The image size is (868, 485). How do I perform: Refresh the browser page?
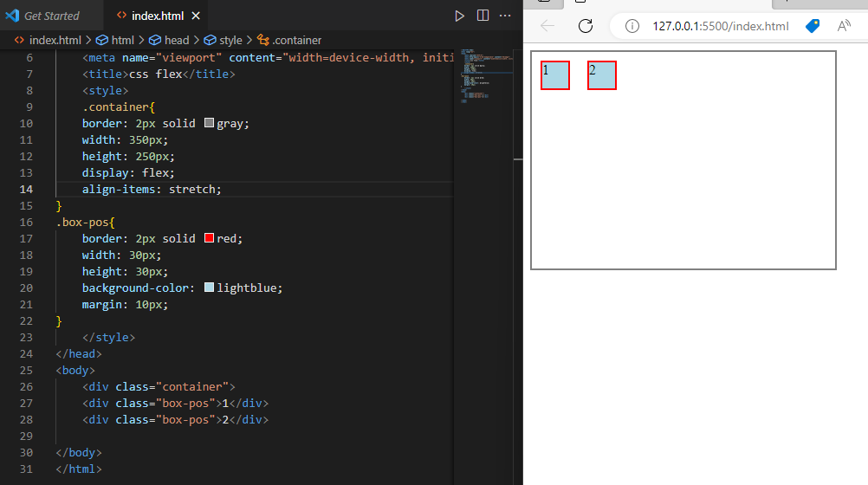pyautogui.click(x=586, y=25)
